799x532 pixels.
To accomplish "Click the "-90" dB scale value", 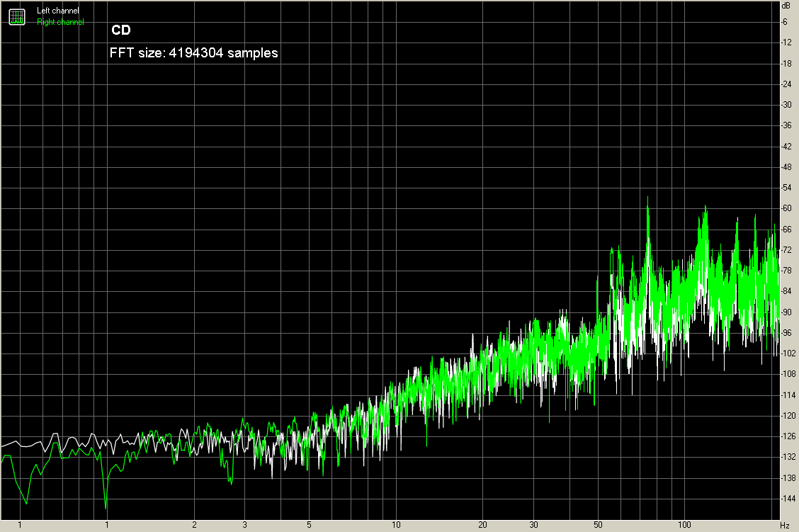I will point(786,312).
